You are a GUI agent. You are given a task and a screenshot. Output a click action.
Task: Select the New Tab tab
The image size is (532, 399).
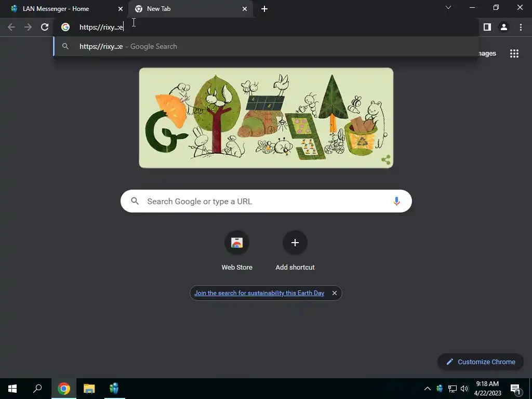coord(190,9)
